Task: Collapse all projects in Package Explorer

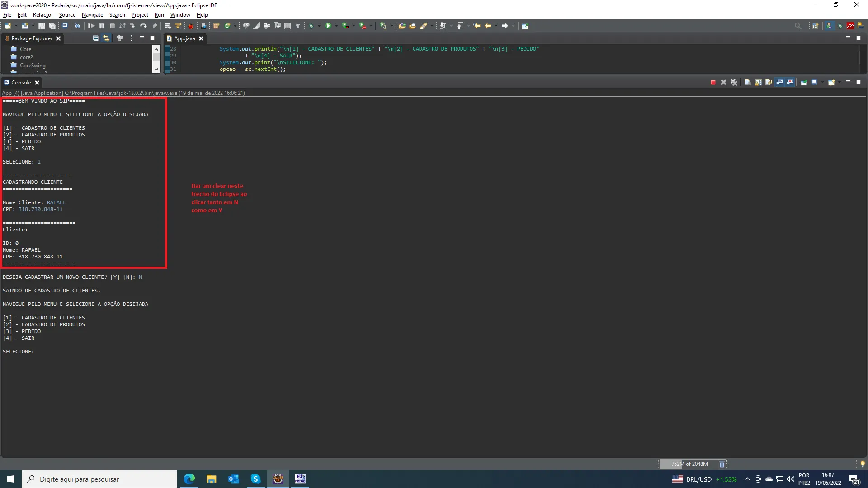Action: tap(95, 38)
